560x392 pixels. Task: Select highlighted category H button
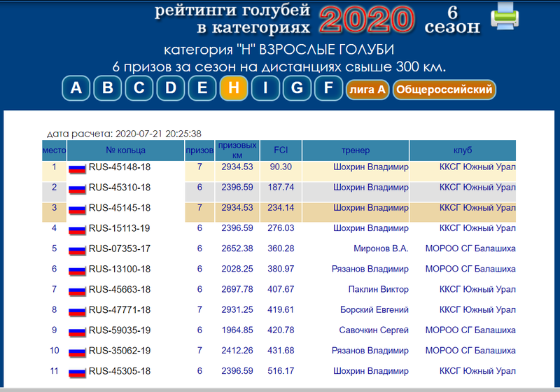point(234,88)
